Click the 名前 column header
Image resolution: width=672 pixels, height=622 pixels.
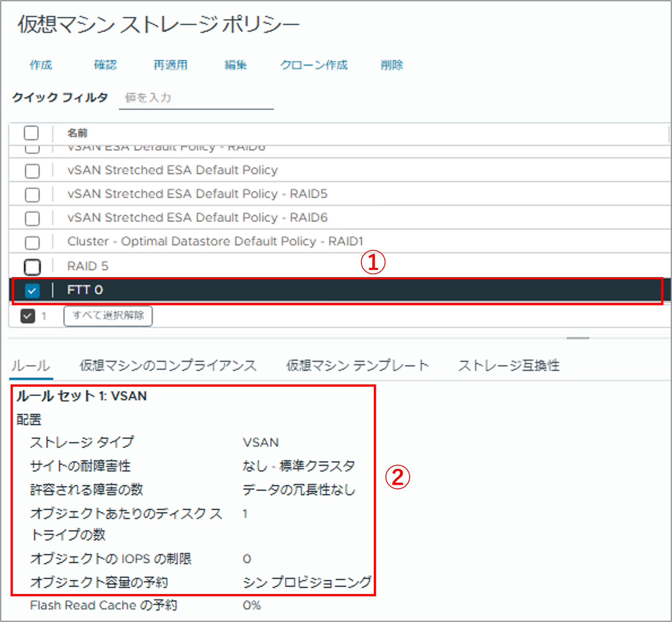point(77,133)
